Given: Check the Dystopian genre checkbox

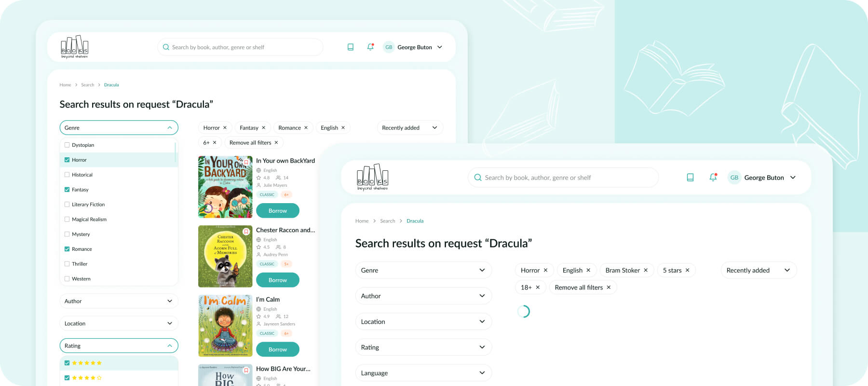Looking at the screenshot, I should [67, 145].
